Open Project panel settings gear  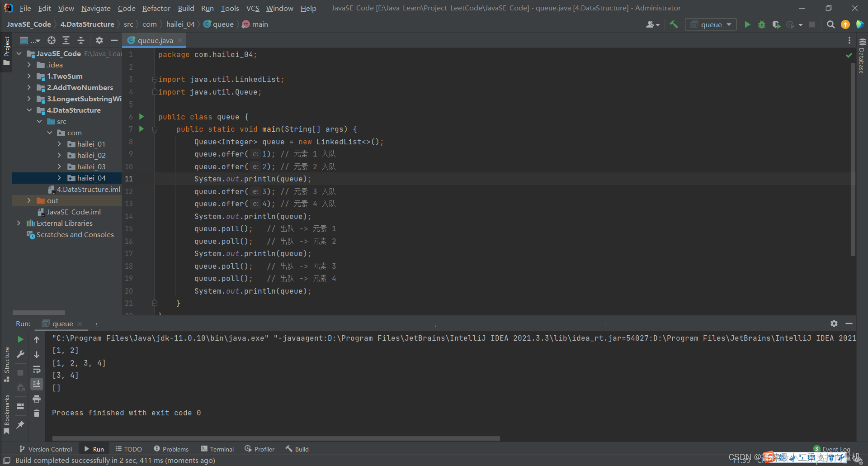(99, 40)
